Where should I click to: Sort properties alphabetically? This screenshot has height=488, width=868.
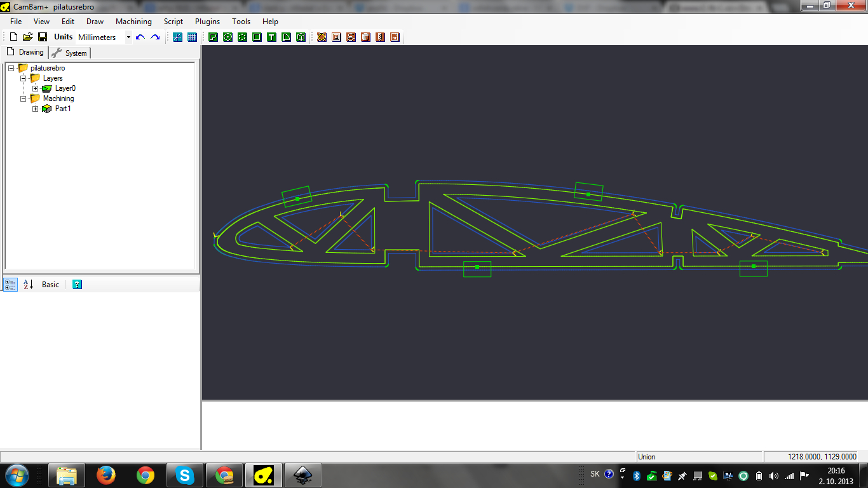click(x=28, y=285)
